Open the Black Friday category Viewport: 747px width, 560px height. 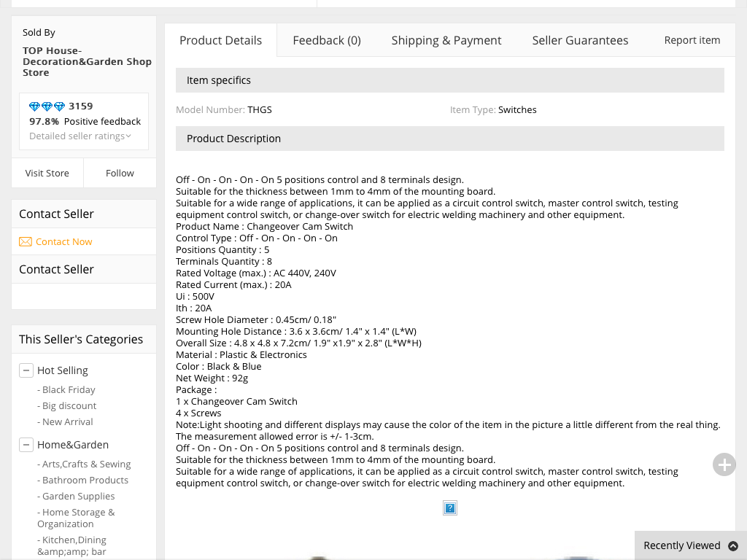tap(69, 390)
